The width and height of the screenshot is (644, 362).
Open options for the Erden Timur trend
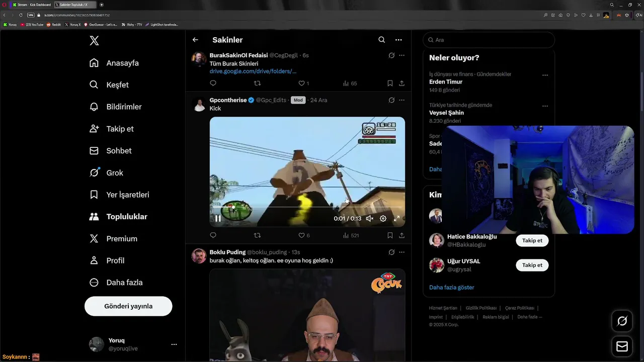tap(545, 75)
